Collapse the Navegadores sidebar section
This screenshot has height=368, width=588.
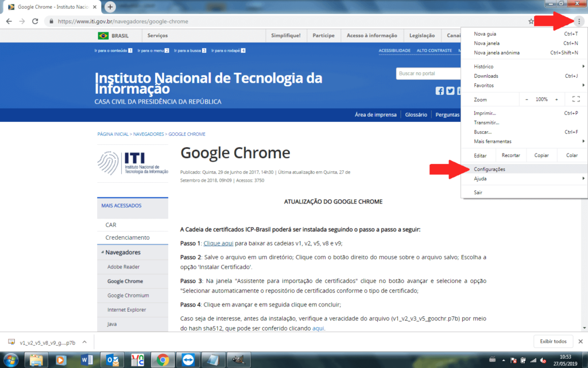(102, 252)
